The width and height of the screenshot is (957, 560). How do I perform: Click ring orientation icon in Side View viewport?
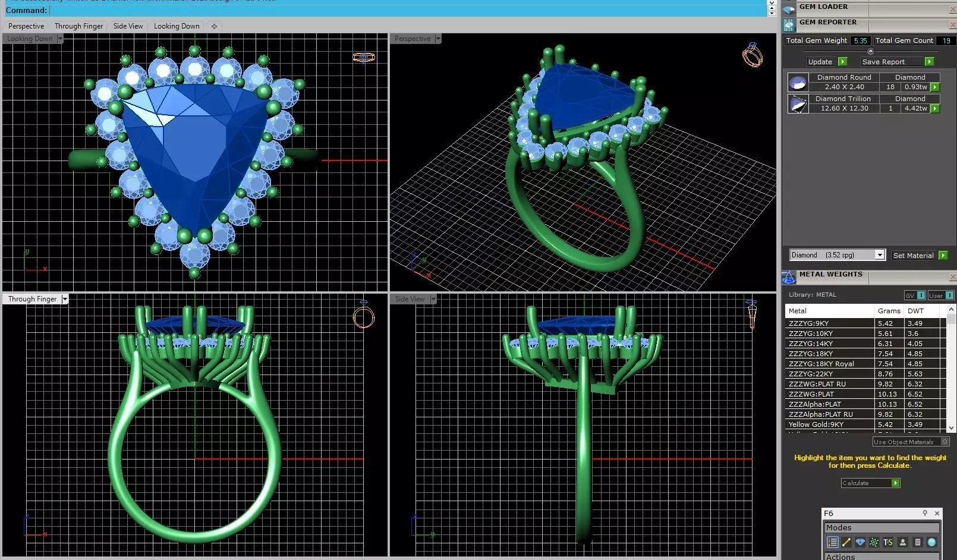752,314
